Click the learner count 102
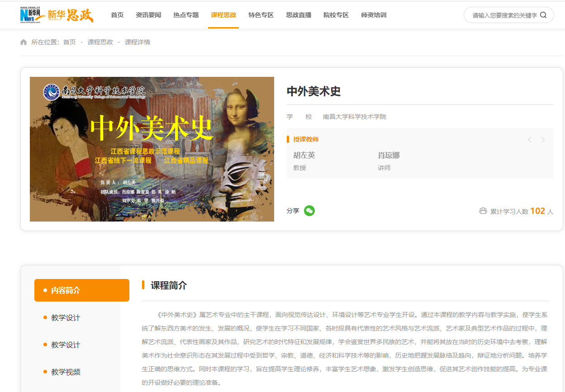 point(538,211)
